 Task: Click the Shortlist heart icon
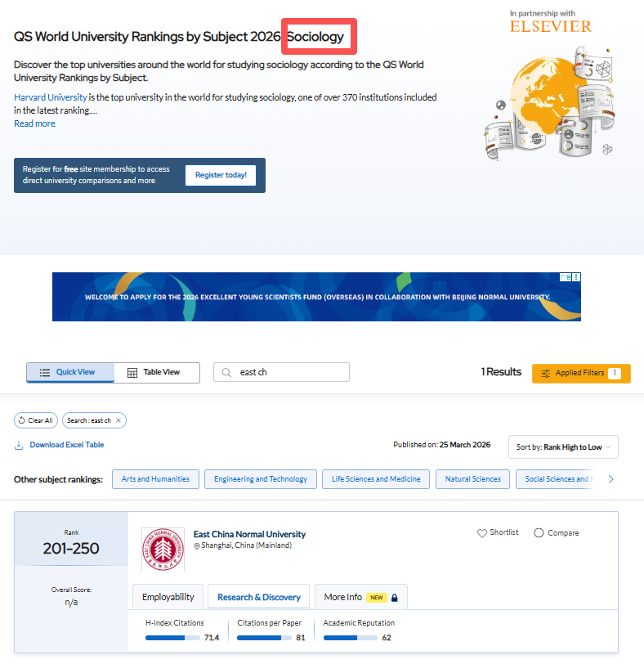482,533
